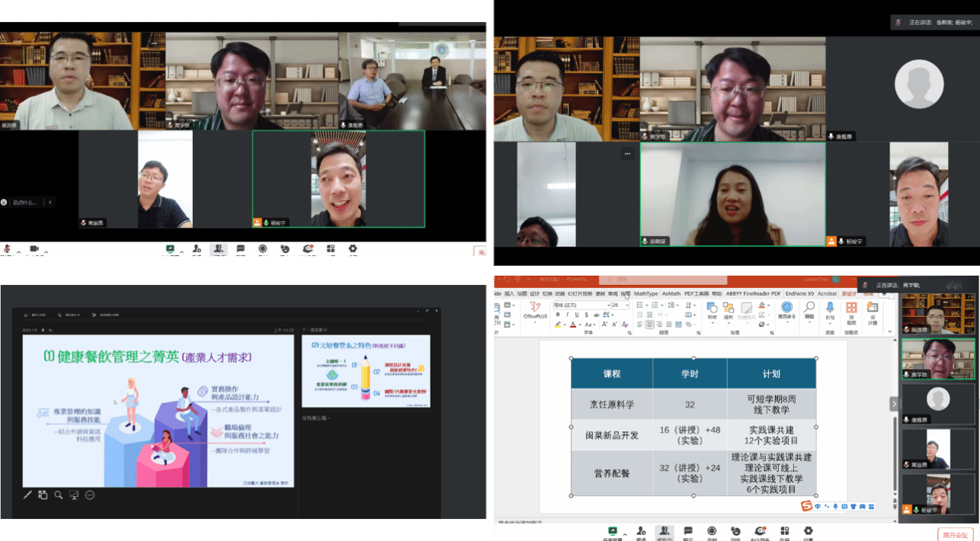Screen dimensions: 980x541
Task: Toggle bullet list in the paragraph group
Action: pos(642,306)
